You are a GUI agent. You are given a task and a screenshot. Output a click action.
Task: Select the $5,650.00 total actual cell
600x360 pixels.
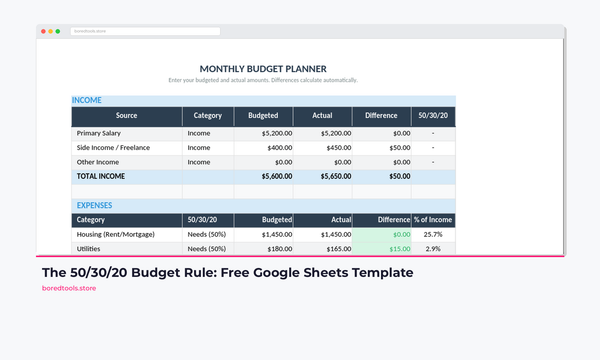pyautogui.click(x=323, y=177)
